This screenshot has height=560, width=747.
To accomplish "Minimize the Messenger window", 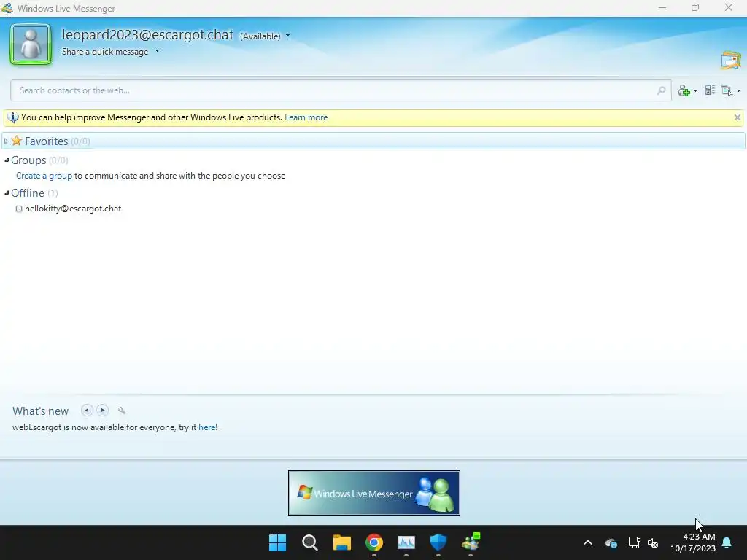I will (x=662, y=7).
